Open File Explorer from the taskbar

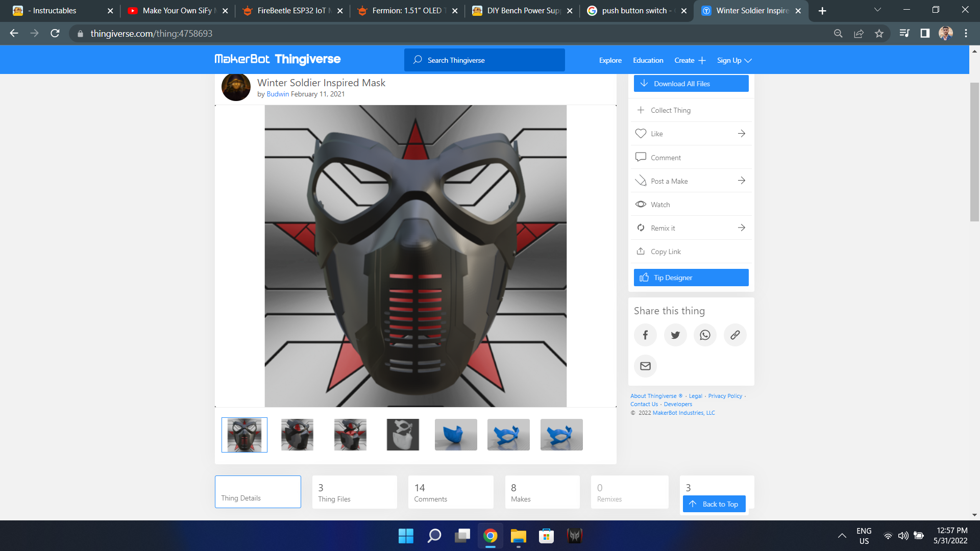(x=519, y=536)
